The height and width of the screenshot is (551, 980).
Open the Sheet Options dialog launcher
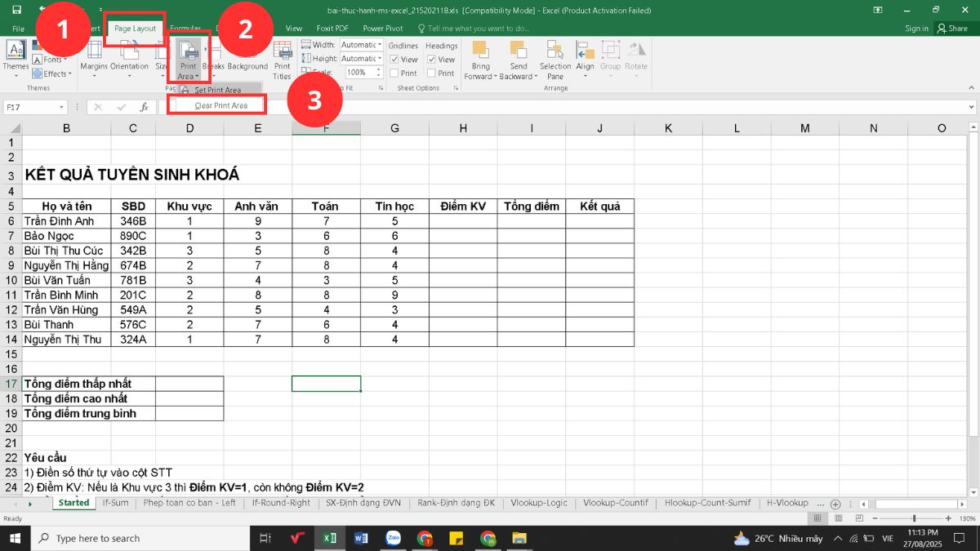tap(457, 88)
